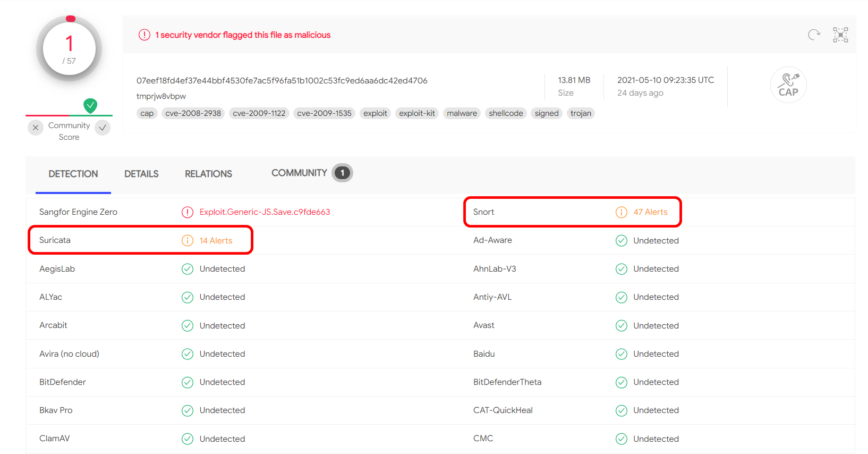This screenshot has width=868, height=454.
Task: Switch to the Details tab
Action: coord(141,174)
